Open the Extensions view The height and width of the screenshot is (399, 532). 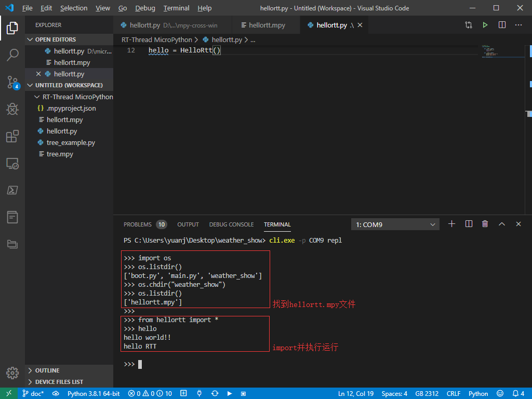[x=12, y=136]
